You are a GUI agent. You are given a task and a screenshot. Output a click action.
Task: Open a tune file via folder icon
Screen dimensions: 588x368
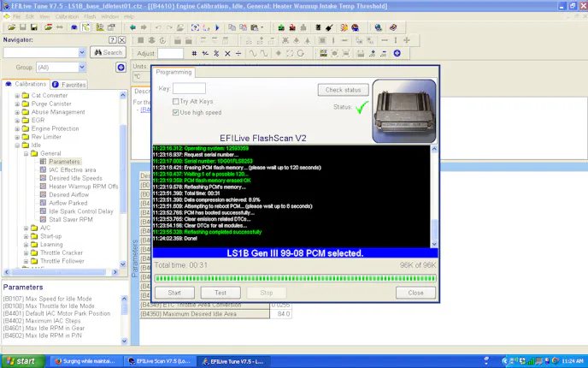12,27
